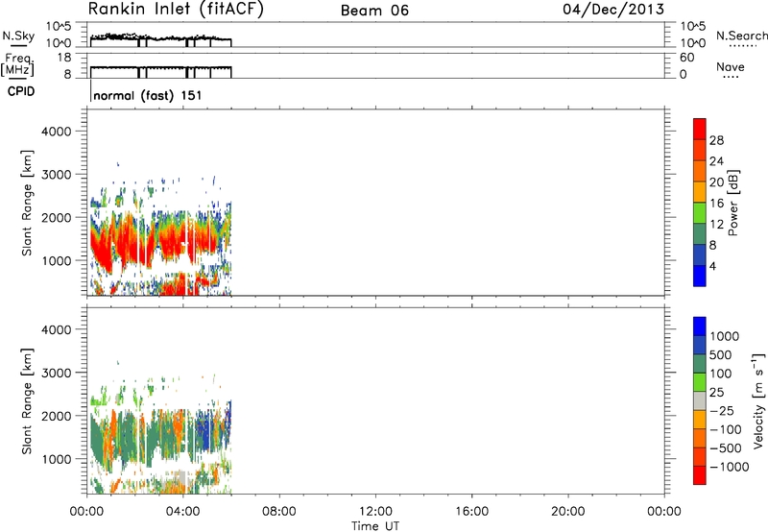The width and height of the screenshot is (768, 532).
Task: Click the 'Velocity [m s-1]' colorbar title
Action: click(758, 400)
